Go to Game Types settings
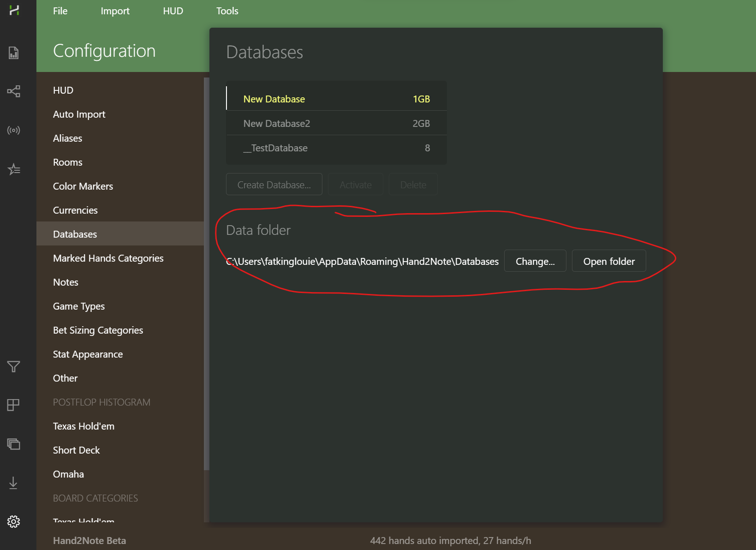 coord(120,306)
